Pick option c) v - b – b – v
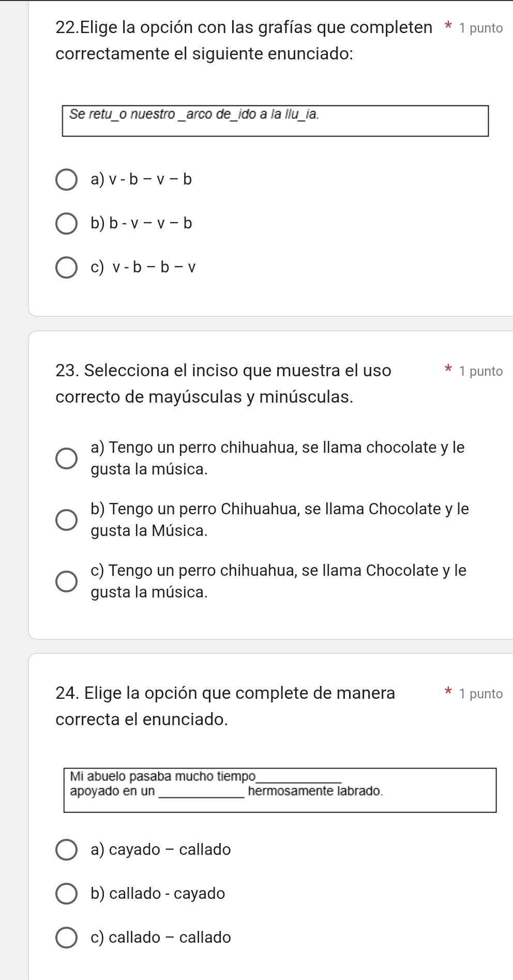The width and height of the screenshot is (513, 980). (67, 267)
